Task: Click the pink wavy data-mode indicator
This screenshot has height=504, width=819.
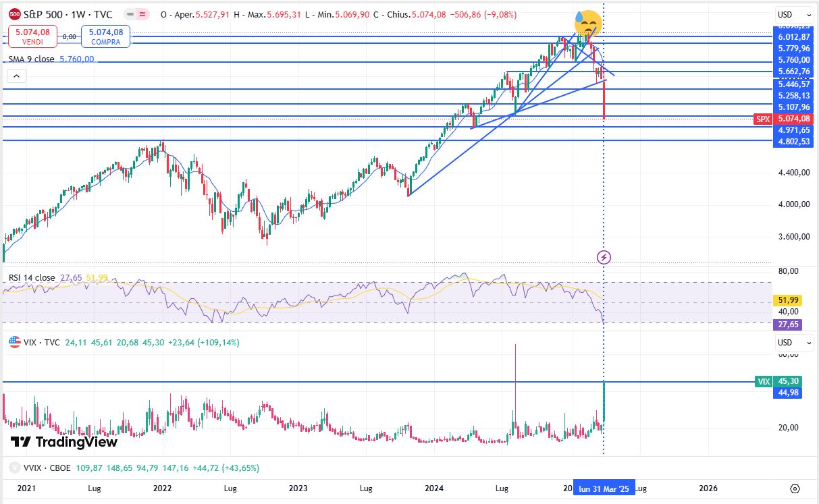Action: (142, 14)
